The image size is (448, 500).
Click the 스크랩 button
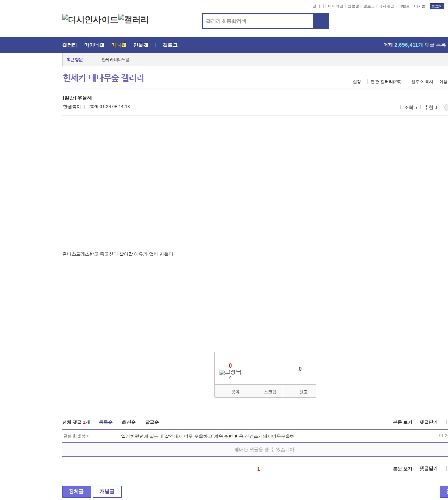tap(265, 391)
